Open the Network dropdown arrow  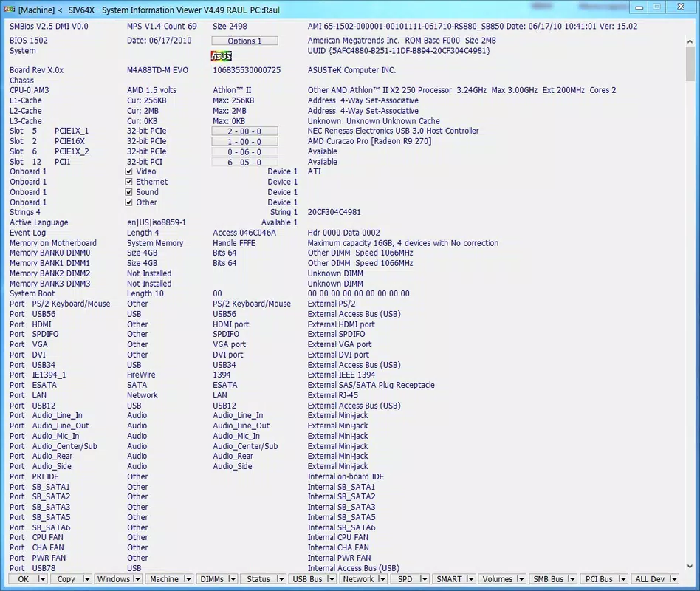(x=381, y=579)
